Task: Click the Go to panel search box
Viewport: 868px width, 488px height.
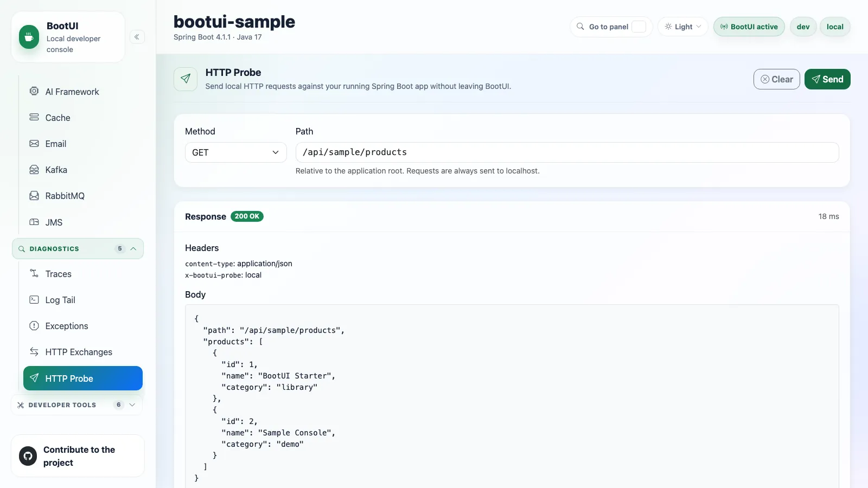Action: 611,27
